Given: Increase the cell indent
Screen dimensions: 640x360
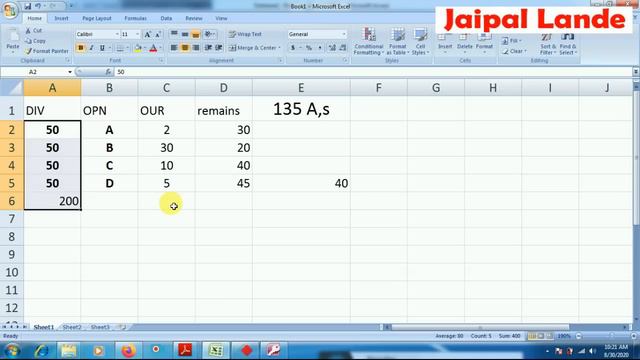Looking at the screenshot, I should click(219, 48).
